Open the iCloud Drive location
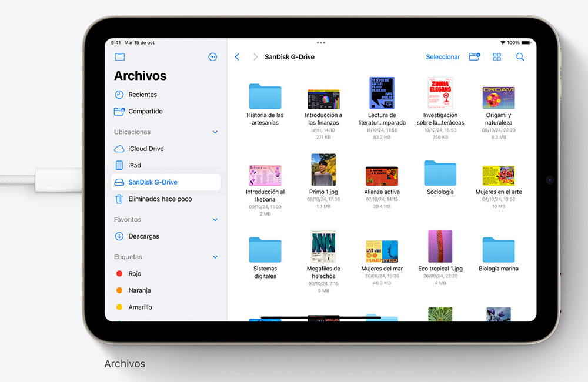Screen dimensions: 588x382 click(x=146, y=149)
